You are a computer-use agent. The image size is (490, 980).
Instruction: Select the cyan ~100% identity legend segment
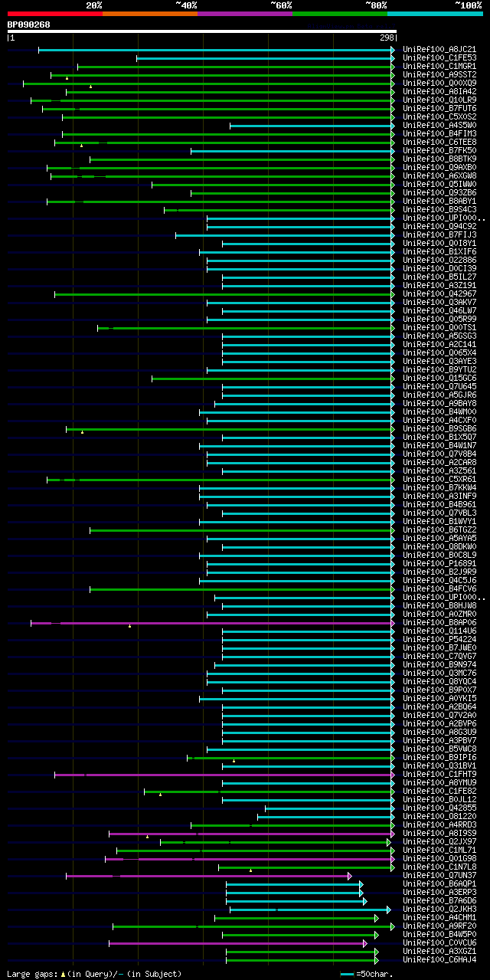coord(435,14)
